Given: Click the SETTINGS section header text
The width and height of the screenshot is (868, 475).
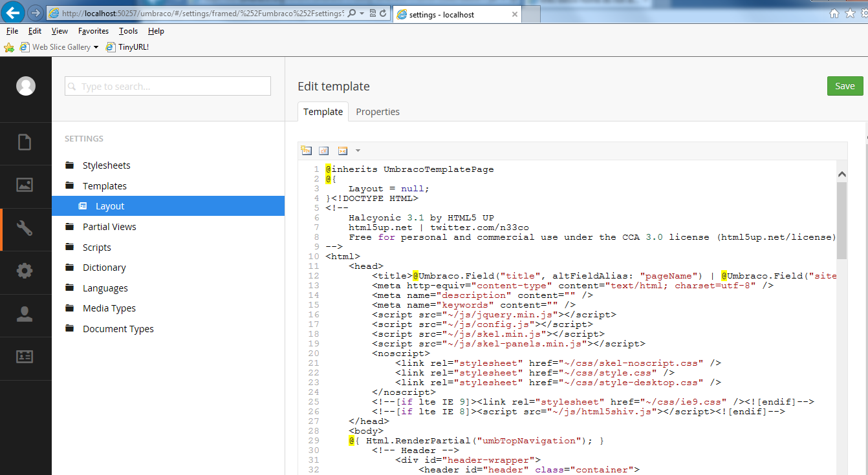Looking at the screenshot, I should [84, 139].
